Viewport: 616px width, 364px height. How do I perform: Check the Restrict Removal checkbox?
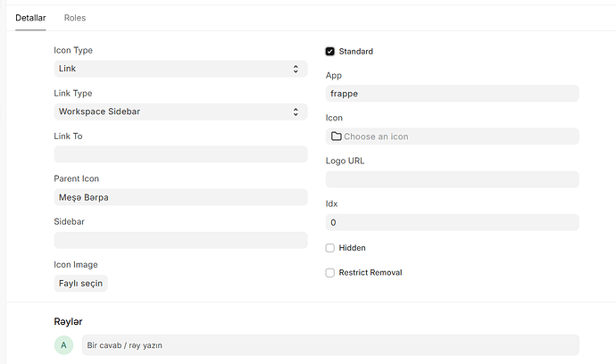pyautogui.click(x=330, y=272)
